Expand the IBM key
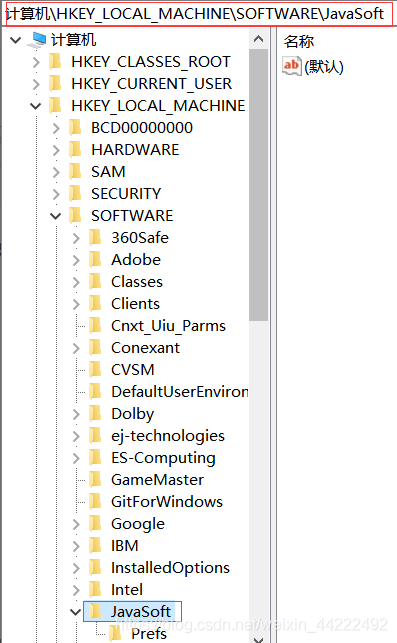 [x=76, y=546]
